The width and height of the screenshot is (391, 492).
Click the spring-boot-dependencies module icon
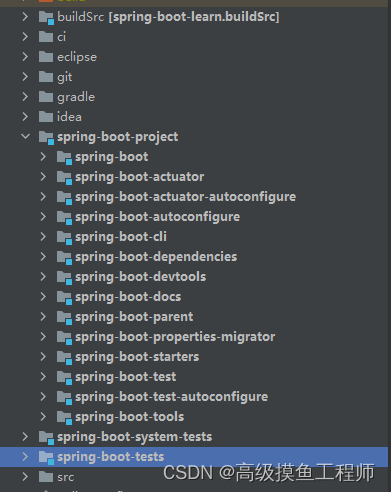(64, 258)
